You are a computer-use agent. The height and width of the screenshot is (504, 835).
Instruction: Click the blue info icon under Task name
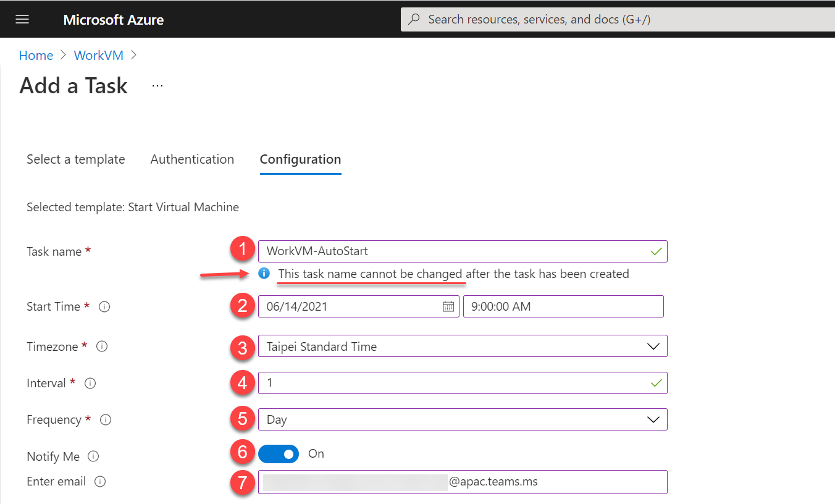point(264,273)
